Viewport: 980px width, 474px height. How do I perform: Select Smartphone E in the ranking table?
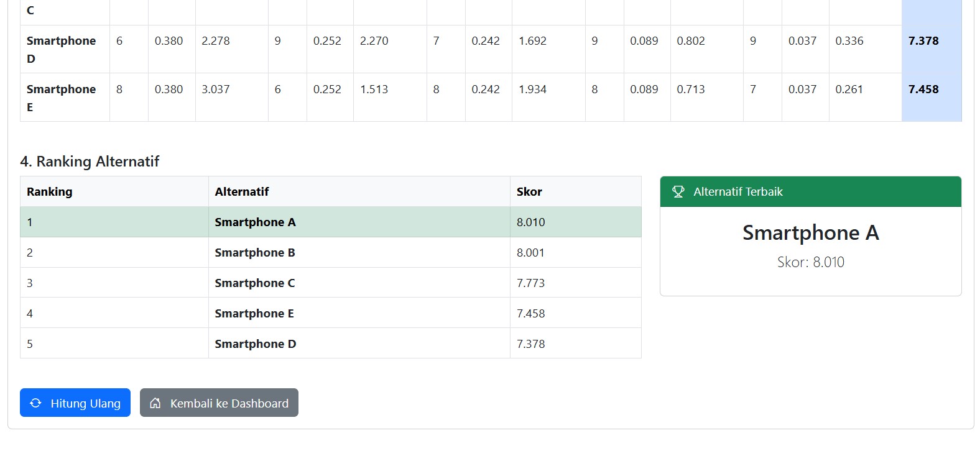click(254, 313)
